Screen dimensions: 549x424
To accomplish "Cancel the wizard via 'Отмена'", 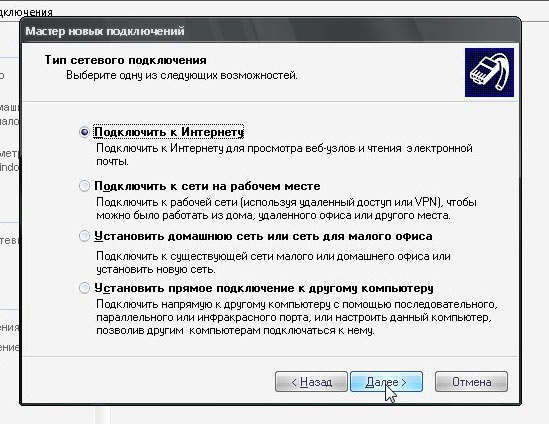I will click(x=471, y=382).
